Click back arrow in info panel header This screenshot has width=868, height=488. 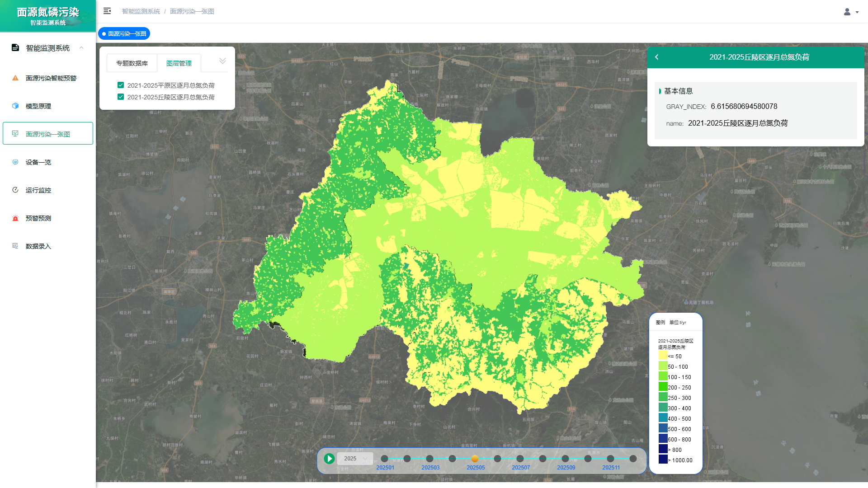click(x=657, y=57)
